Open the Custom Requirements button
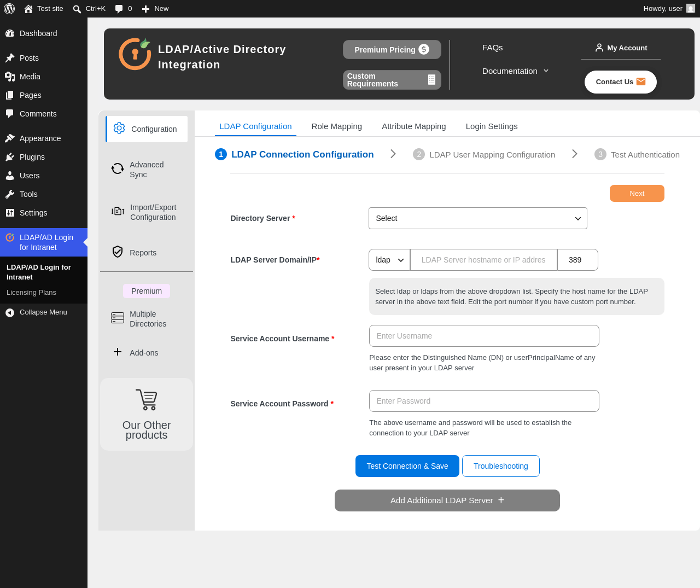The width and height of the screenshot is (700, 588). [x=392, y=80]
